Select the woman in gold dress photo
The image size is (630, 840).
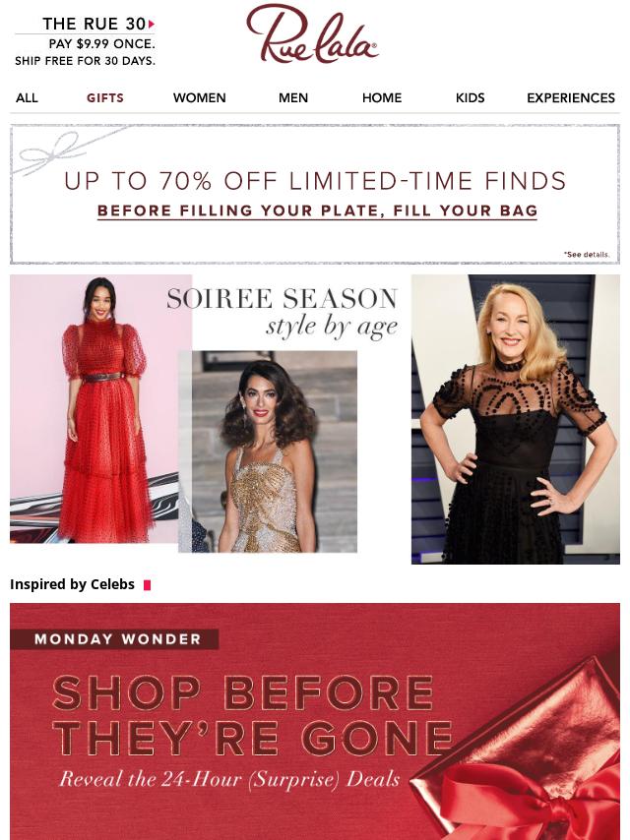click(x=268, y=451)
